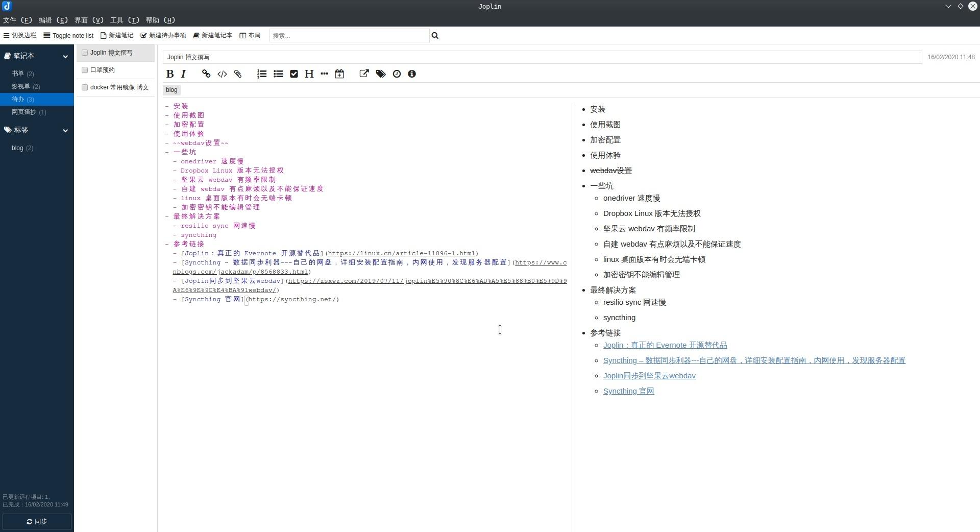
Task: Insert a checkbox list item
Action: [294, 74]
